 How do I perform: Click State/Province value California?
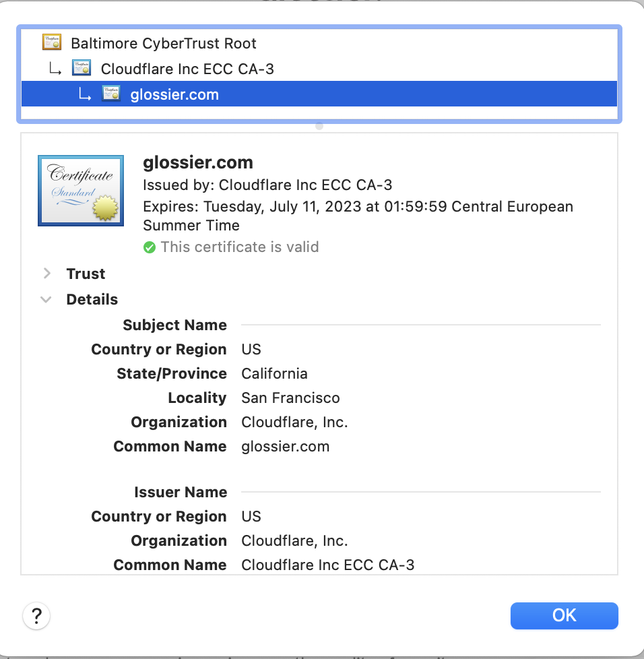[274, 373]
